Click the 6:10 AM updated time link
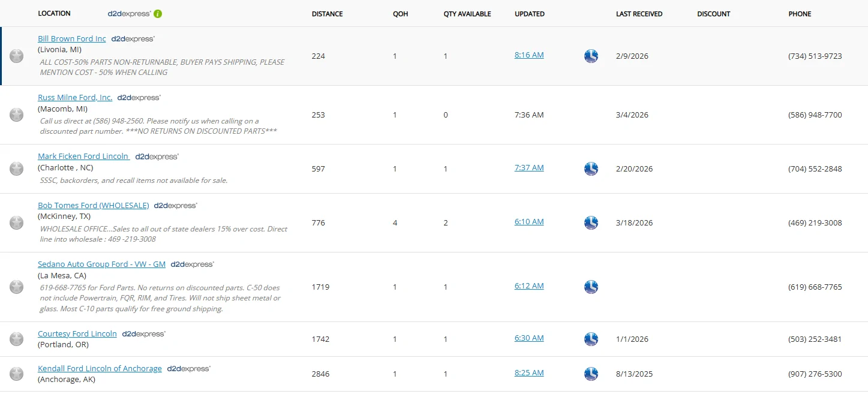The height and width of the screenshot is (400, 868). (529, 222)
